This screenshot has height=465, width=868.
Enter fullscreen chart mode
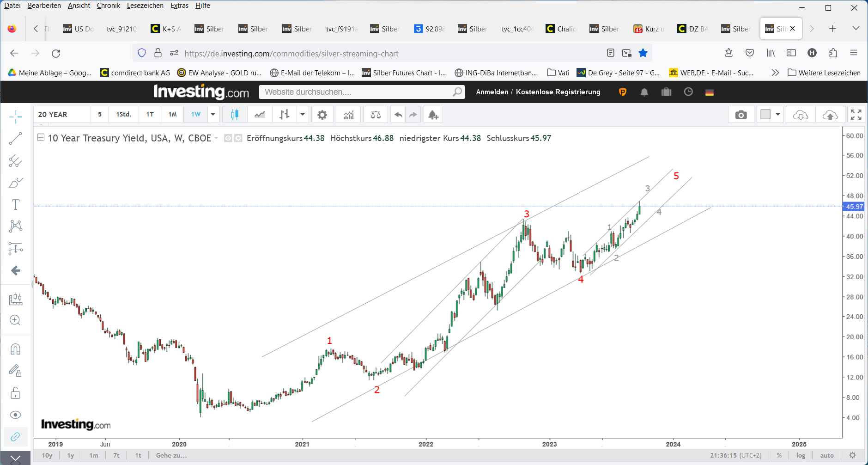[856, 115]
